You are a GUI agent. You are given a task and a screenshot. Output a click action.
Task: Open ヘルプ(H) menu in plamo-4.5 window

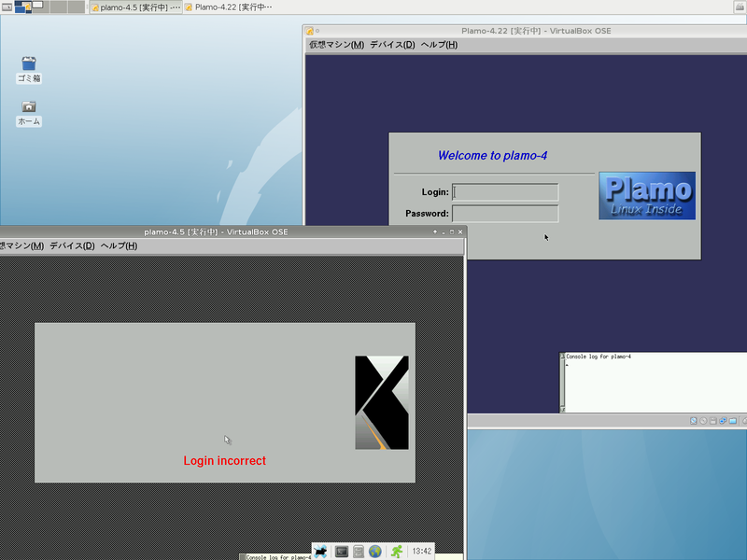pos(119,245)
